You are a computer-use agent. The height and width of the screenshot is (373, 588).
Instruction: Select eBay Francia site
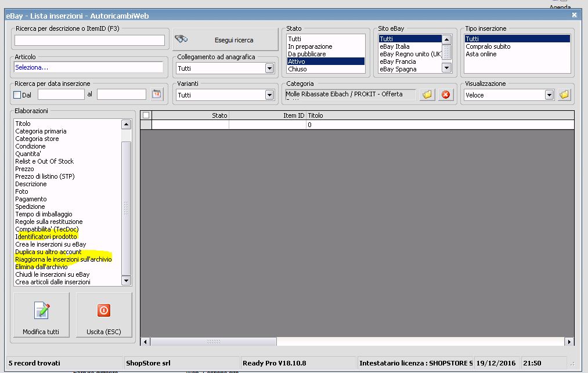410,61
